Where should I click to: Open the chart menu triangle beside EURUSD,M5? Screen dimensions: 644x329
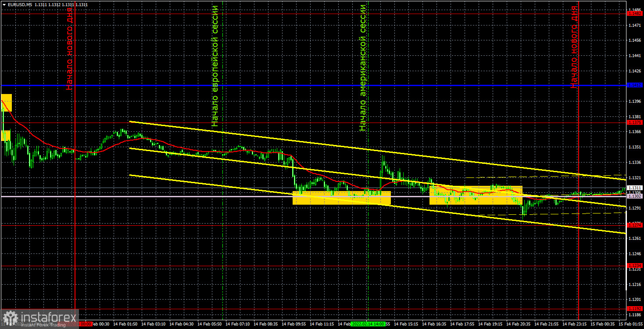4,4
